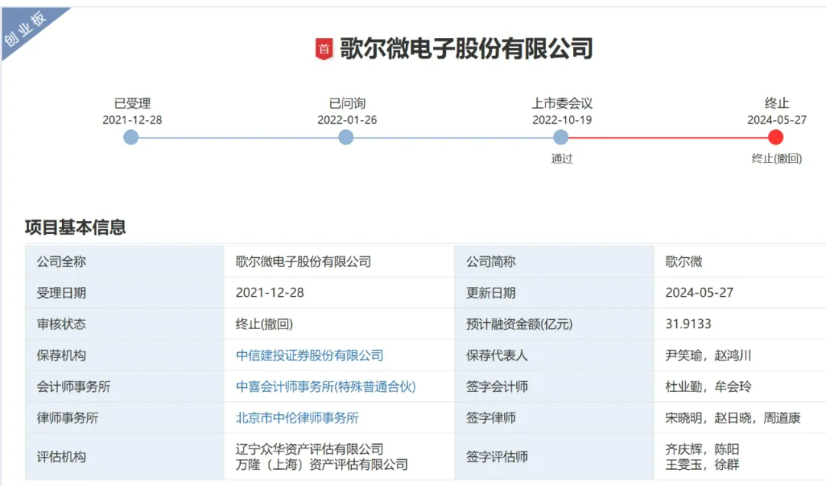Click the date 2024-05-27 under 终止 timeline
The image size is (828, 493).
(777, 120)
